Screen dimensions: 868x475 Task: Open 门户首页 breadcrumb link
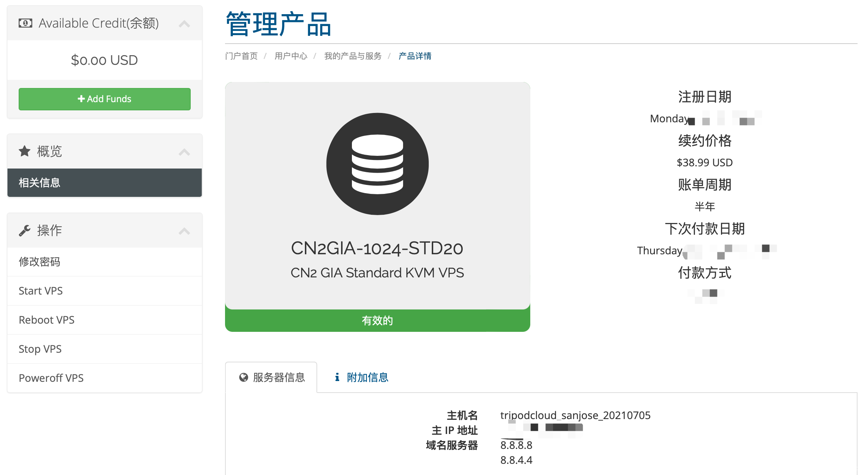pyautogui.click(x=241, y=56)
